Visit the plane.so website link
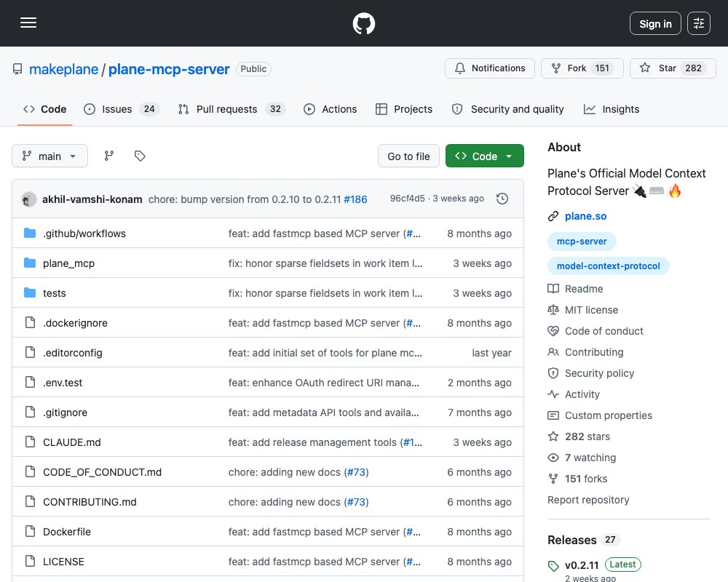This screenshot has height=582, width=728. tap(585, 216)
